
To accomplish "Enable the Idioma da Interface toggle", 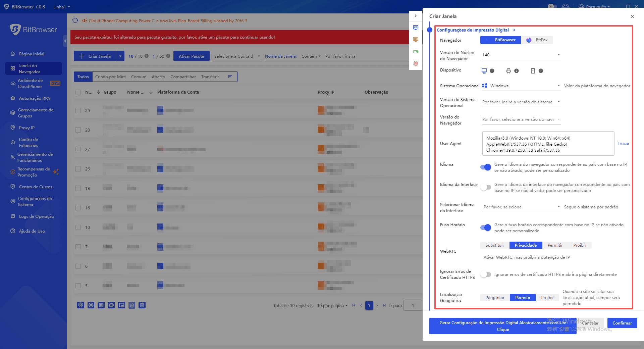I will (486, 187).
